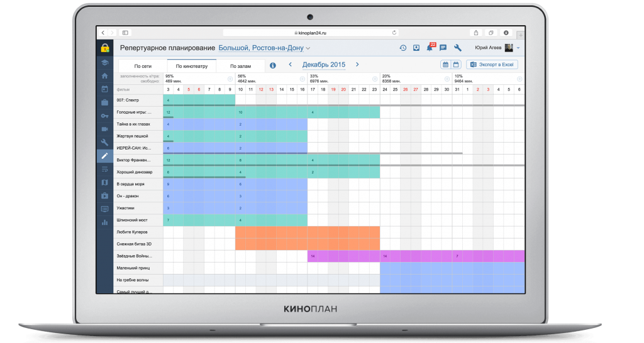Open the chat messages icon
The width and height of the screenshot is (644, 343).
[443, 48]
